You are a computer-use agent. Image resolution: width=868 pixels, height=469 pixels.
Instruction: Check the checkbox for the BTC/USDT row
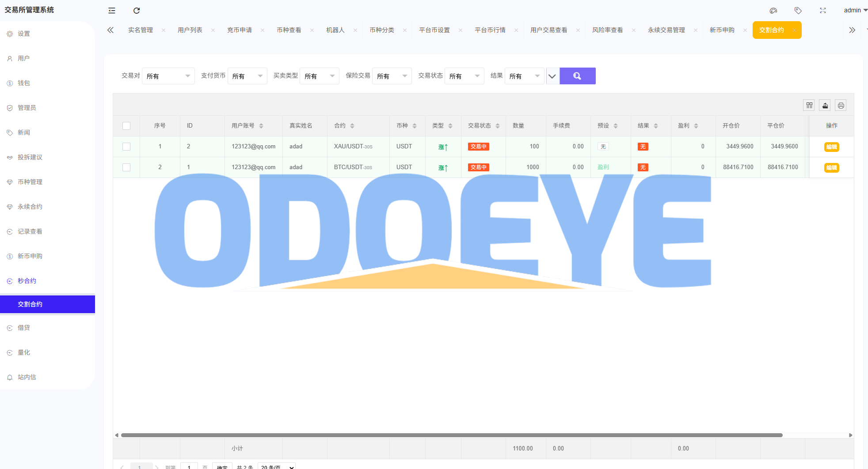click(x=126, y=167)
